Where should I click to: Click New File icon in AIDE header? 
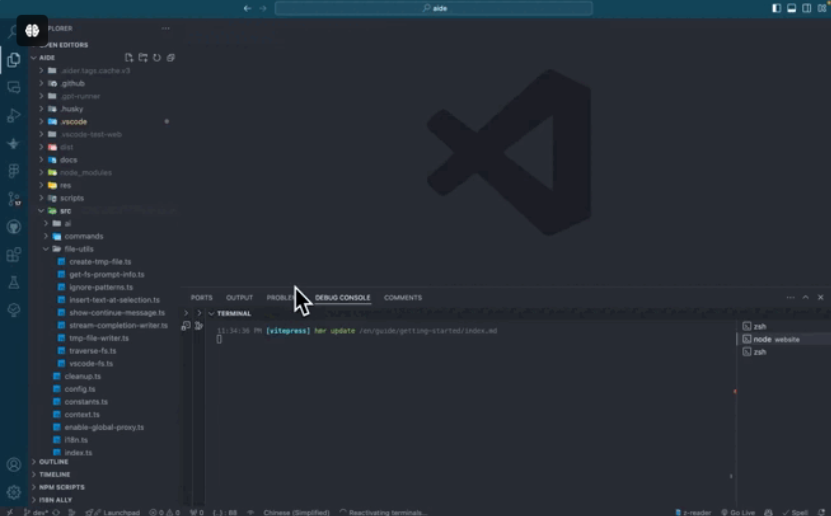129,58
